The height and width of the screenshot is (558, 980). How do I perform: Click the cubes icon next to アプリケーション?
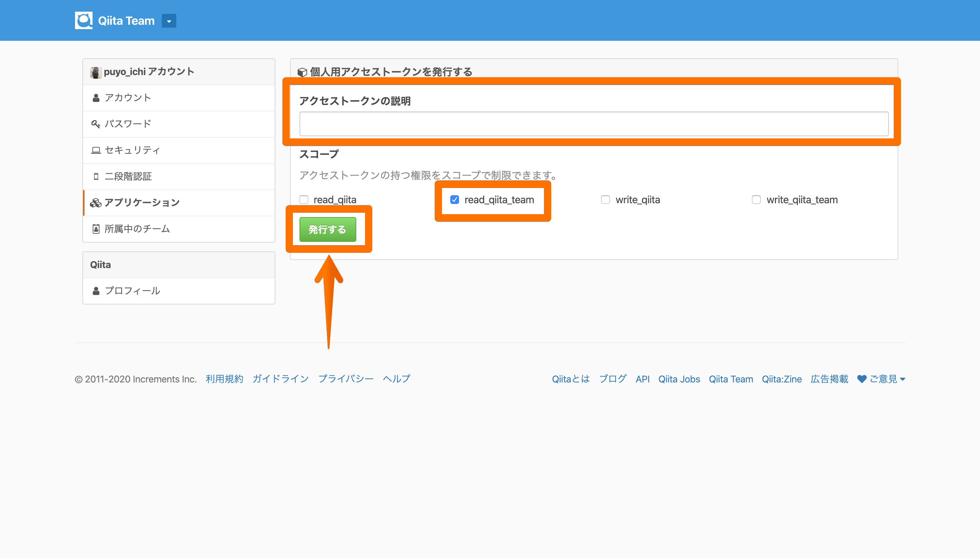click(95, 203)
